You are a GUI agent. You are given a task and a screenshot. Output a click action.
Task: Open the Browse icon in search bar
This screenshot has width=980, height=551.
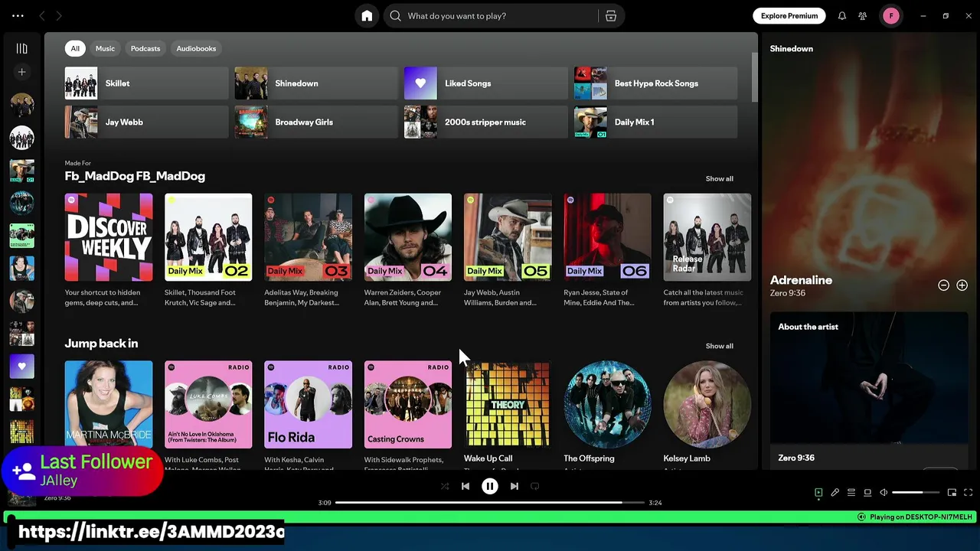pyautogui.click(x=611, y=16)
